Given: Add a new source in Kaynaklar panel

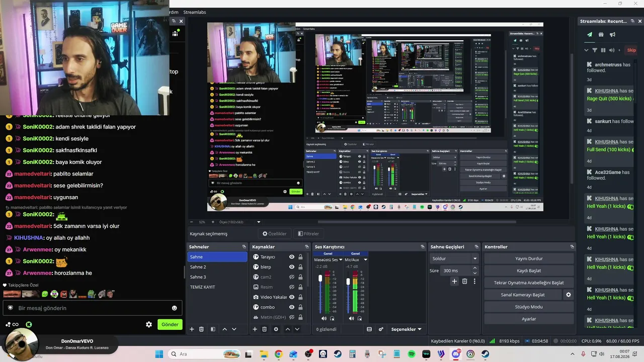Looking at the screenshot, I should (255, 329).
